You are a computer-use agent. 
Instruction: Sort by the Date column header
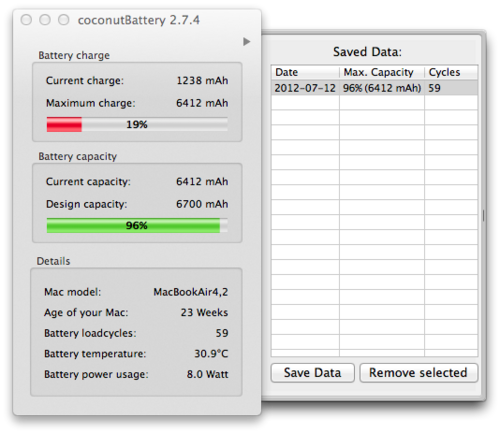coord(305,72)
